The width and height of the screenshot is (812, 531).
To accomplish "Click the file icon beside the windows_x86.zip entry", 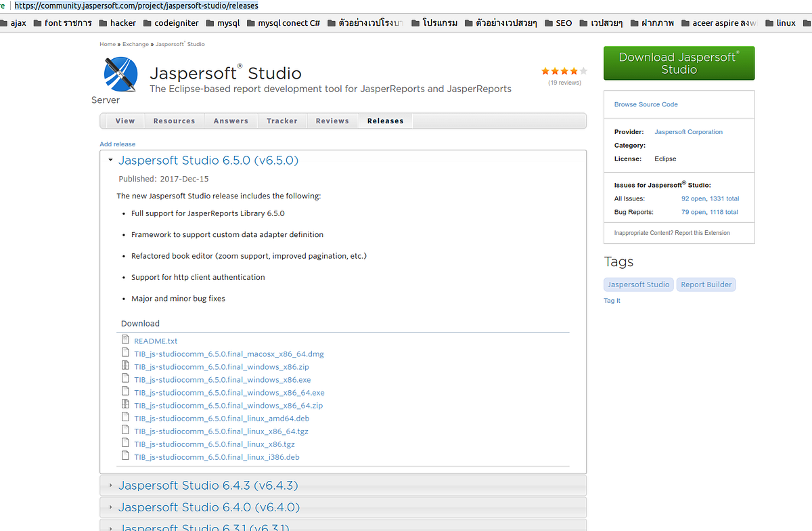I will pos(125,364).
